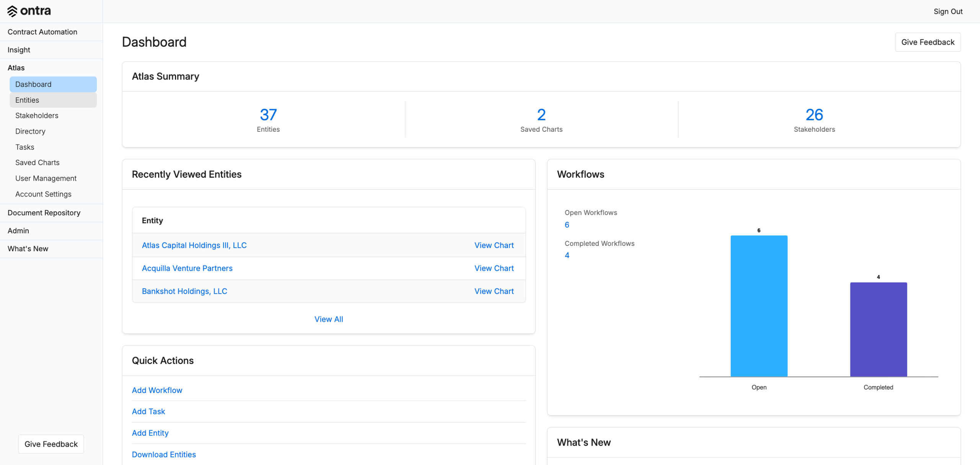Open Document Repository section
The width and height of the screenshot is (980, 465).
(44, 213)
